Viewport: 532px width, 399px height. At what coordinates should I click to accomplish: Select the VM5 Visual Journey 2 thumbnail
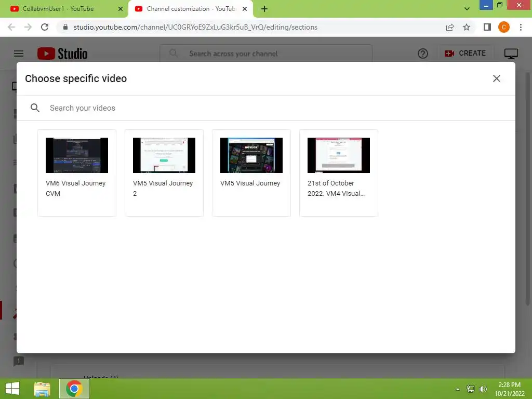(164, 155)
